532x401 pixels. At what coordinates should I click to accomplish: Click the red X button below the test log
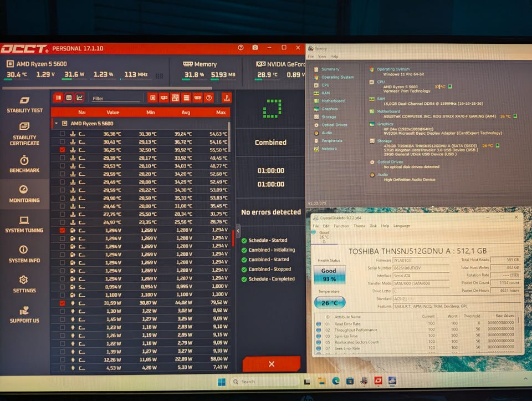coord(272,364)
